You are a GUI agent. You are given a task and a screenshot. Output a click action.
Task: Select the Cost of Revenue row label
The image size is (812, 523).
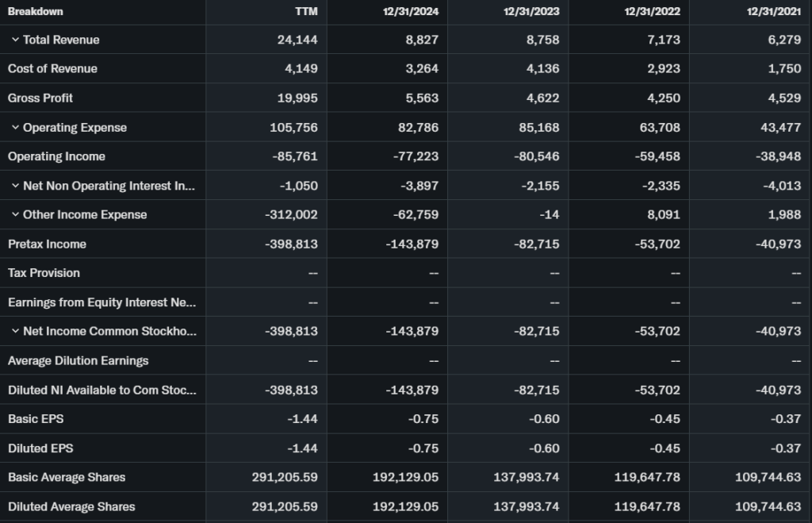click(52, 69)
